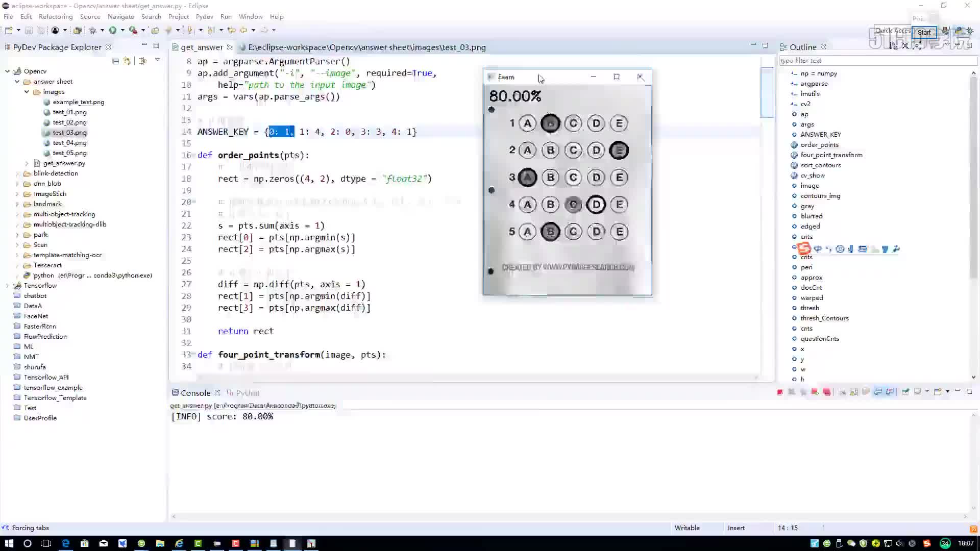The width and height of the screenshot is (980, 551).
Task: Click Link with Editor icon in Package Explorer
Action: pyautogui.click(x=127, y=61)
